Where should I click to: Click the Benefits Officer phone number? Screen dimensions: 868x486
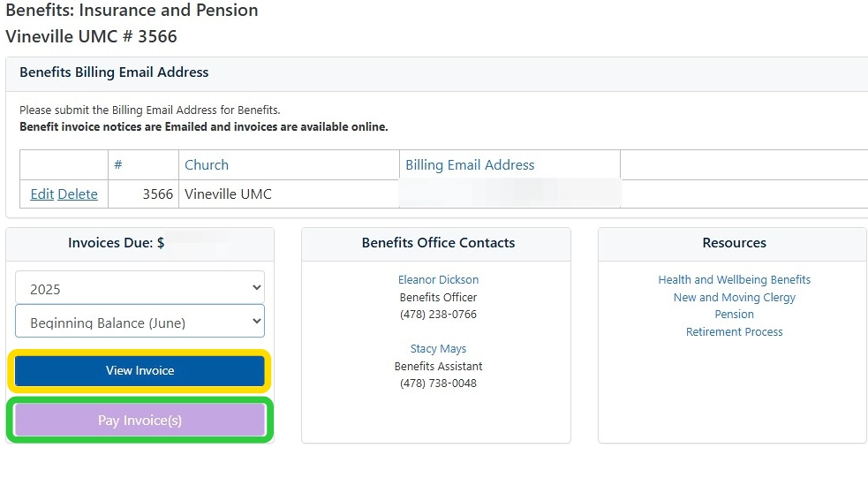[438, 315]
